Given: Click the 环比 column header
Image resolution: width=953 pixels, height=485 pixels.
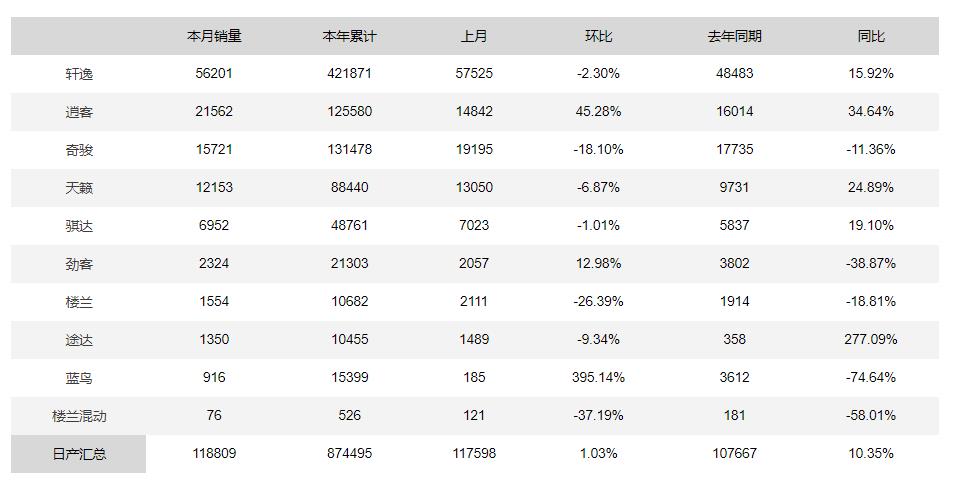Looking at the screenshot, I should click(599, 36).
